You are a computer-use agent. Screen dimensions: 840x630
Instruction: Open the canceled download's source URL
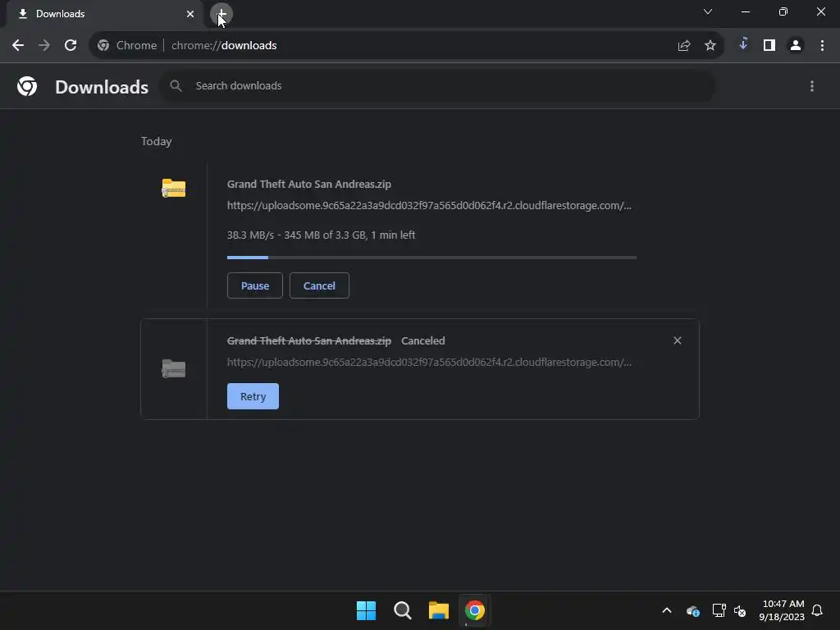(x=429, y=362)
